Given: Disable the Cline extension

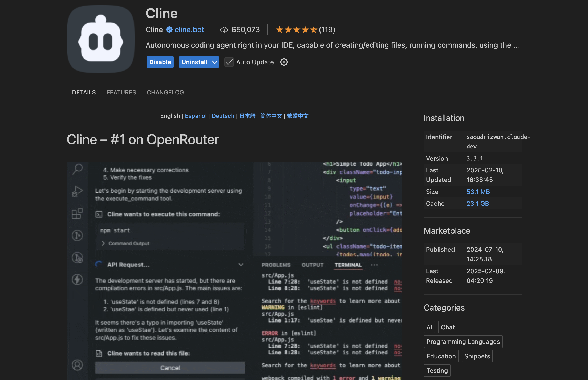Looking at the screenshot, I should pyautogui.click(x=160, y=62).
